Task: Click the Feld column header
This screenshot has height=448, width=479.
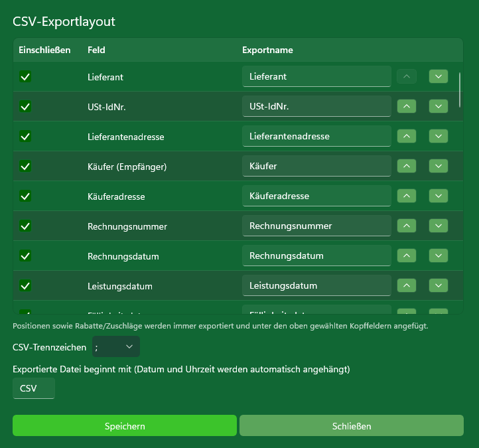Action: point(96,50)
